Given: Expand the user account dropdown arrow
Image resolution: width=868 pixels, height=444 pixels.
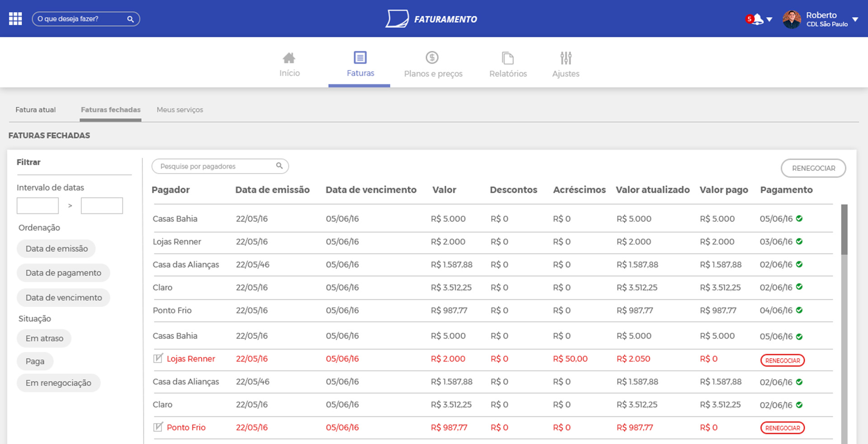Looking at the screenshot, I should tap(855, 19).
